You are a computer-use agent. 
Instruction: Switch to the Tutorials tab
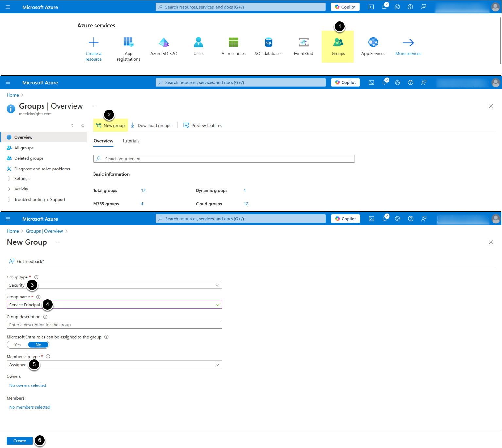pyautogui.click(x=130, y=141)
